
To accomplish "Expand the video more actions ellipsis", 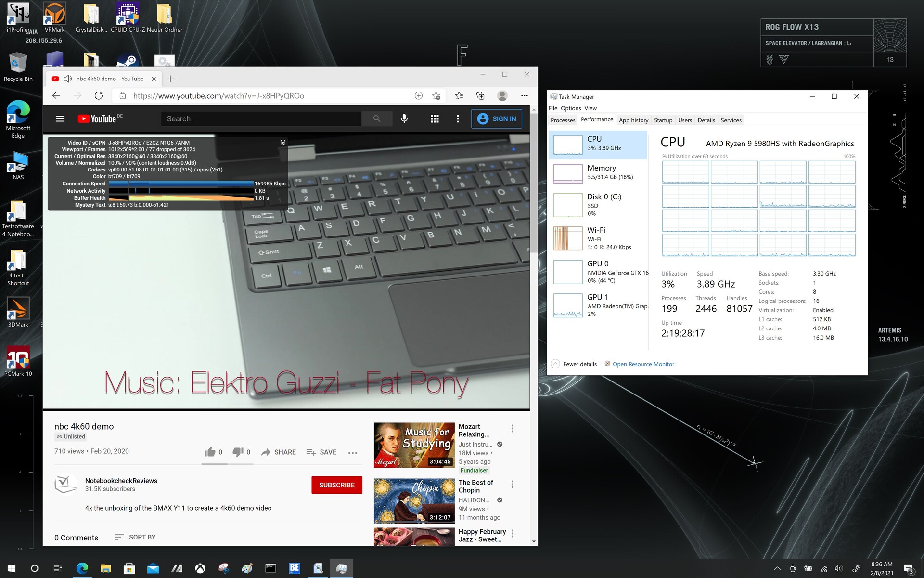I will (353, 452).
